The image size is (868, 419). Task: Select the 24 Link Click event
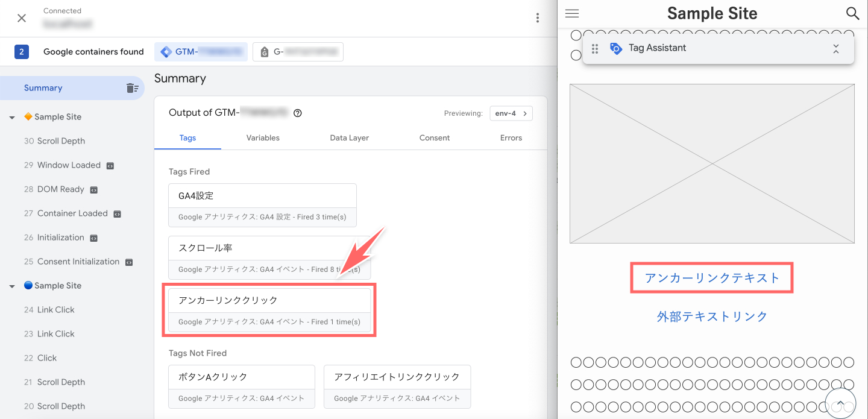[55, 310]
